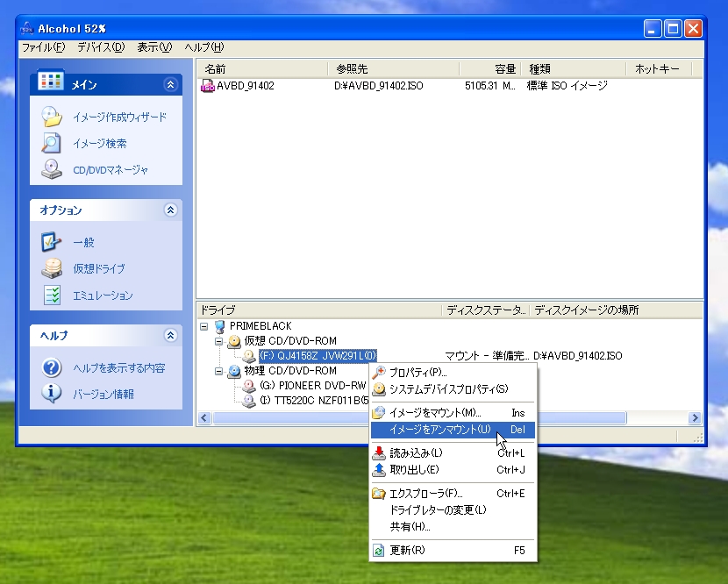Collapse the PRIMEBLACK tree node

point(203,326)
